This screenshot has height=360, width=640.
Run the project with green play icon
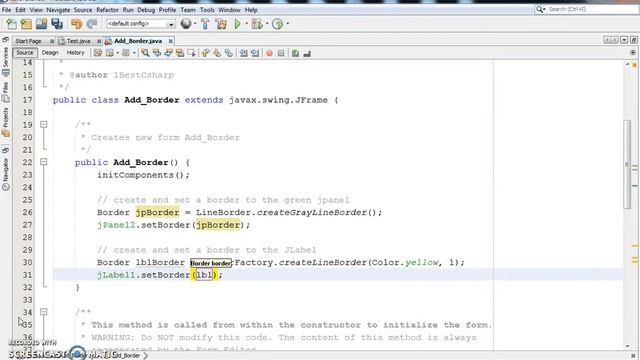pyautogui.click(x=237, y=24)
